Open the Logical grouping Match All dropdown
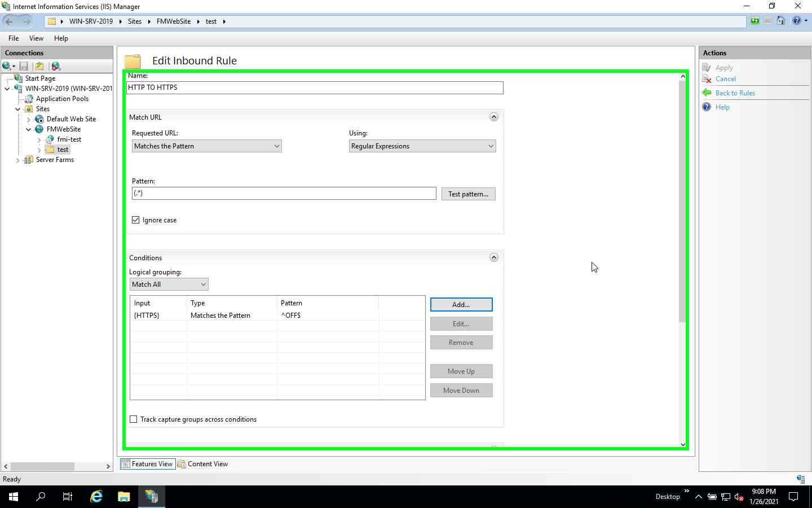 [x=202, y=284]
